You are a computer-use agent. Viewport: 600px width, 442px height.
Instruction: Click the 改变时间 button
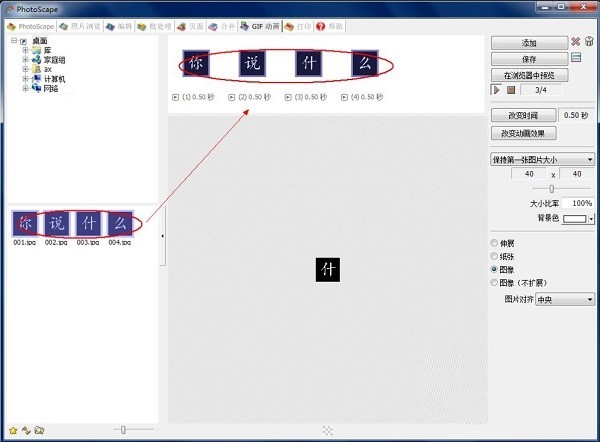pos(523,115)
